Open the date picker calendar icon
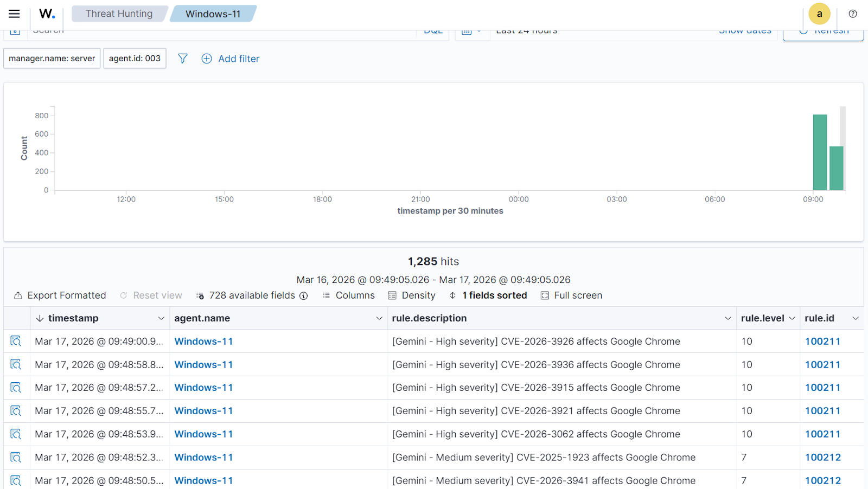Viewport: 868px width, 489px height. pos(468,30)
